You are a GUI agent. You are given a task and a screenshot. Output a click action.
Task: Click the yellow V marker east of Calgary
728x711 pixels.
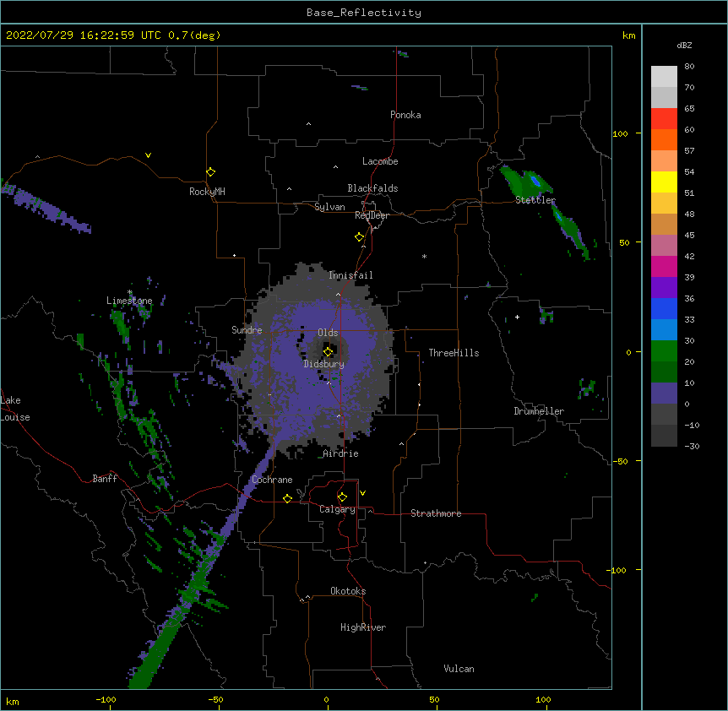pyautogui.click(x=362, y=493)
